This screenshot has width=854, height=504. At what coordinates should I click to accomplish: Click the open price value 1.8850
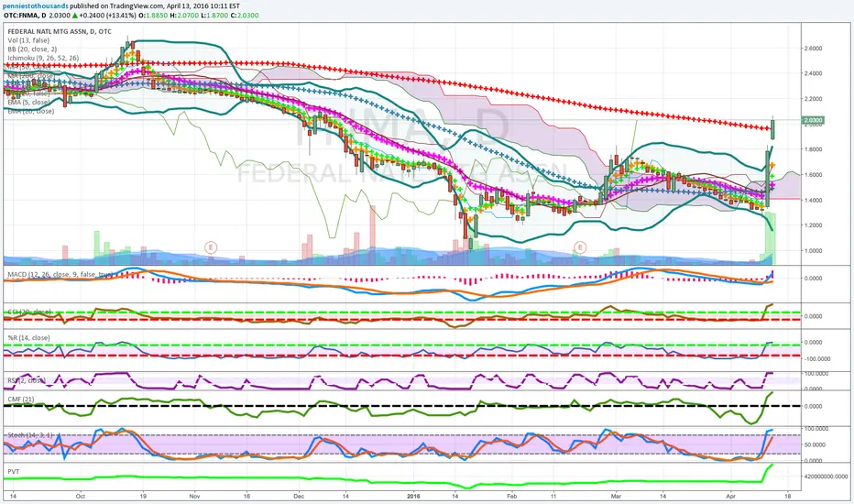point(157,16)
